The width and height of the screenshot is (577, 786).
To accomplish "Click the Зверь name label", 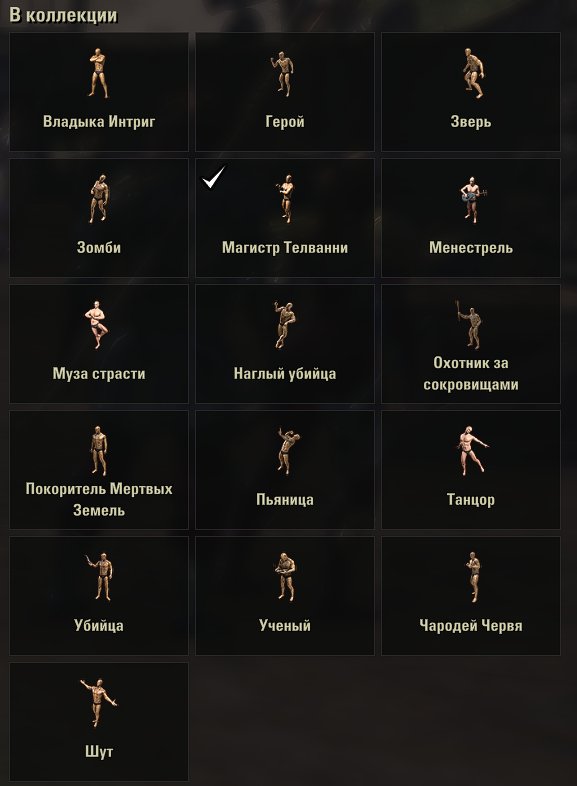I will [471, 121].
